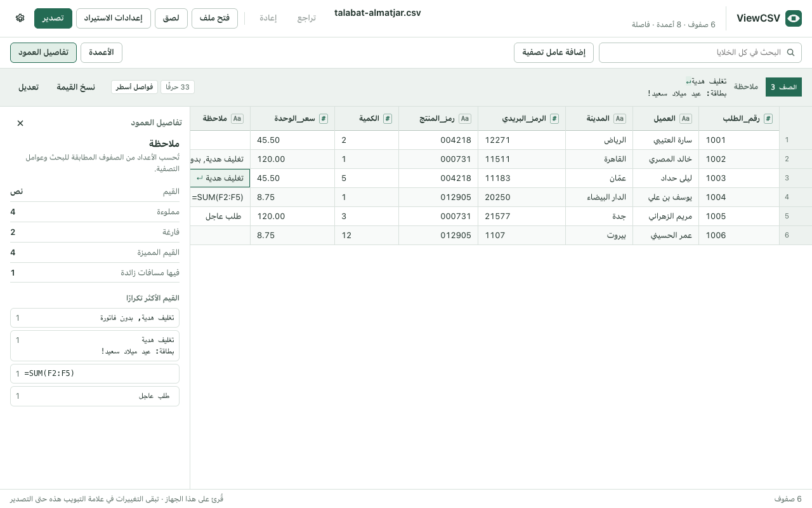Click the # type icon on الكمية header

tap(388, 119)
